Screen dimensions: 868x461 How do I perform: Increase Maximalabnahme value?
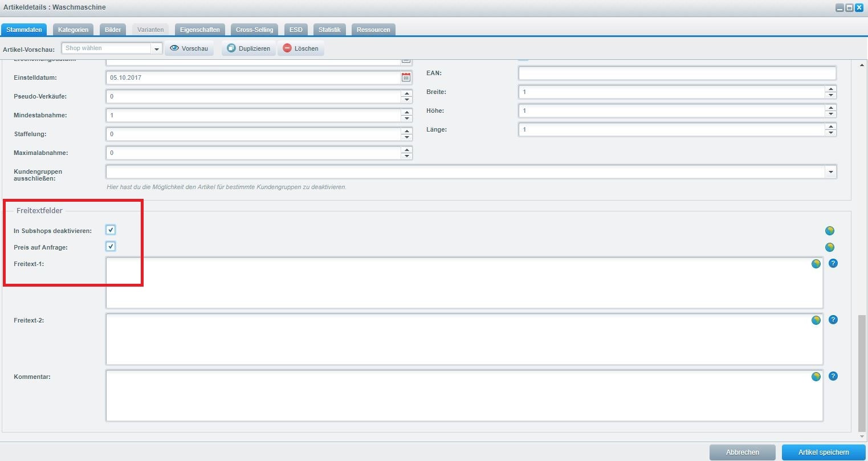[x=406, y=149]
